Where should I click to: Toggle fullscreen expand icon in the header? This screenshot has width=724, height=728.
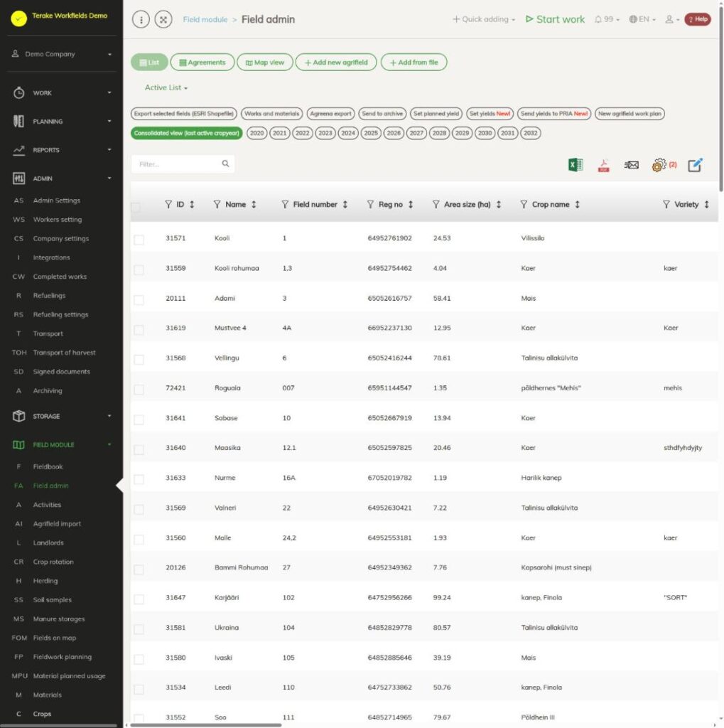[x=163, y=19]
